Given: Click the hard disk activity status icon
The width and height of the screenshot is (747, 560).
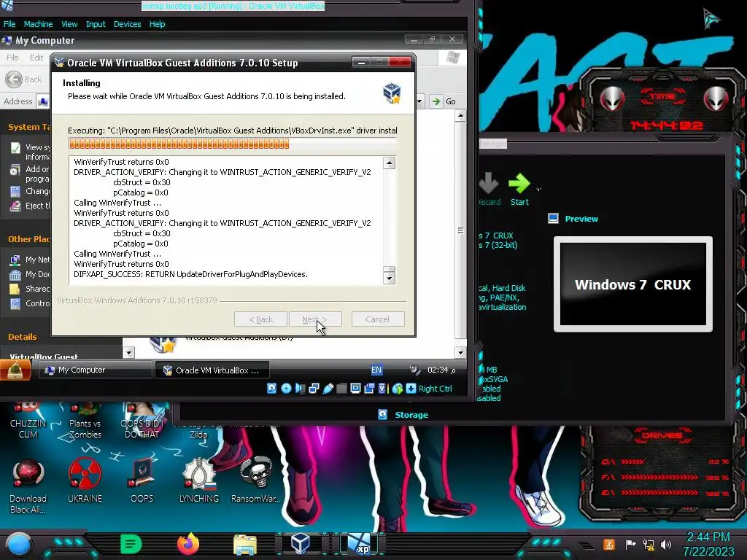Looking at the screenshot, I should point(271,389).
